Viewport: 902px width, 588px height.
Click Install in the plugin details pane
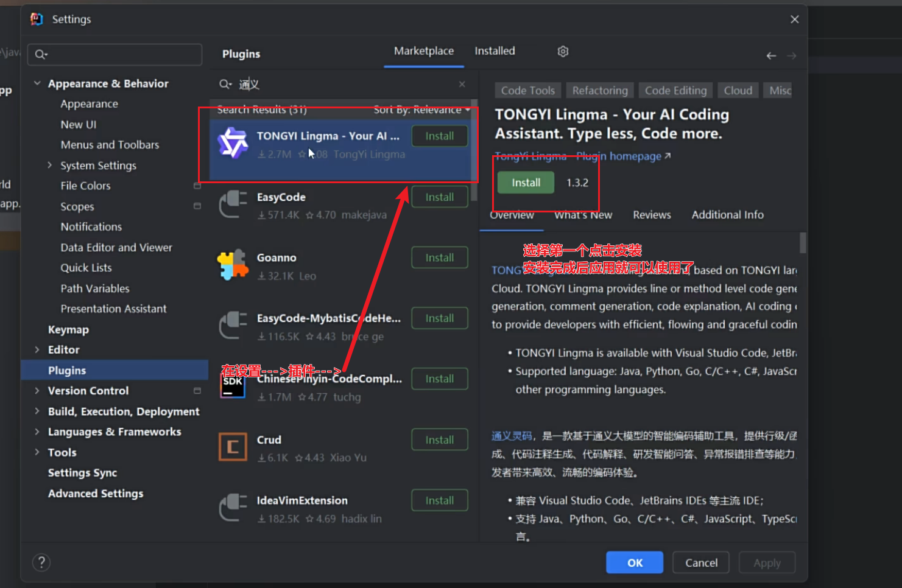[x=526, y=183]
